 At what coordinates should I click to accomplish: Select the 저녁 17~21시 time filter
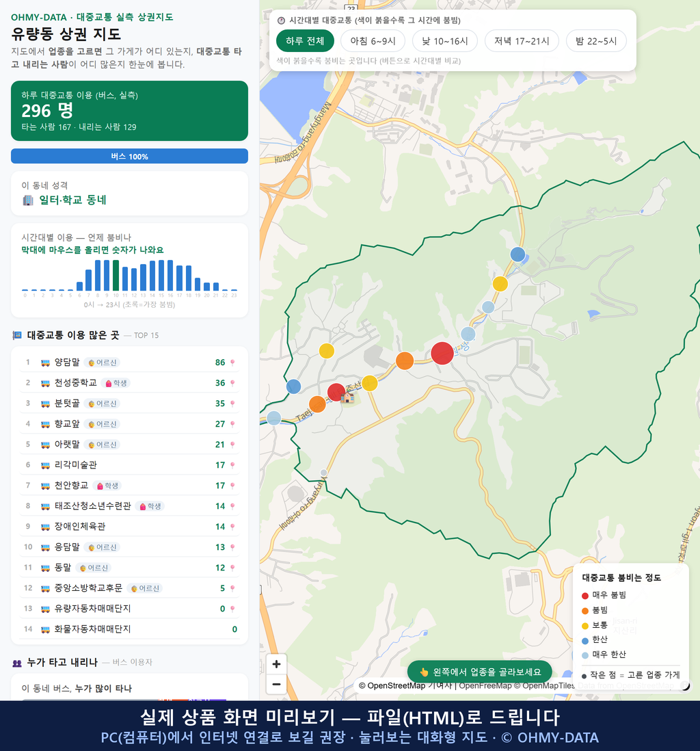tap(522, 41)
